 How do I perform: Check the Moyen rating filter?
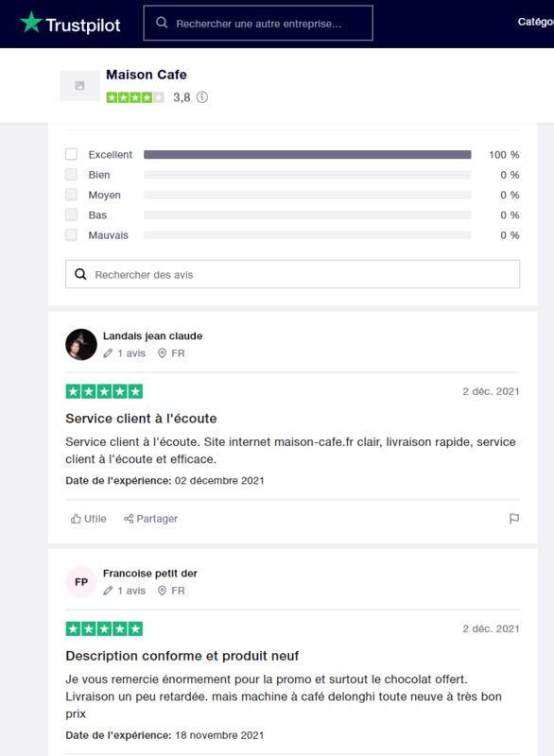pyautogui.click(x=71, y=195)
